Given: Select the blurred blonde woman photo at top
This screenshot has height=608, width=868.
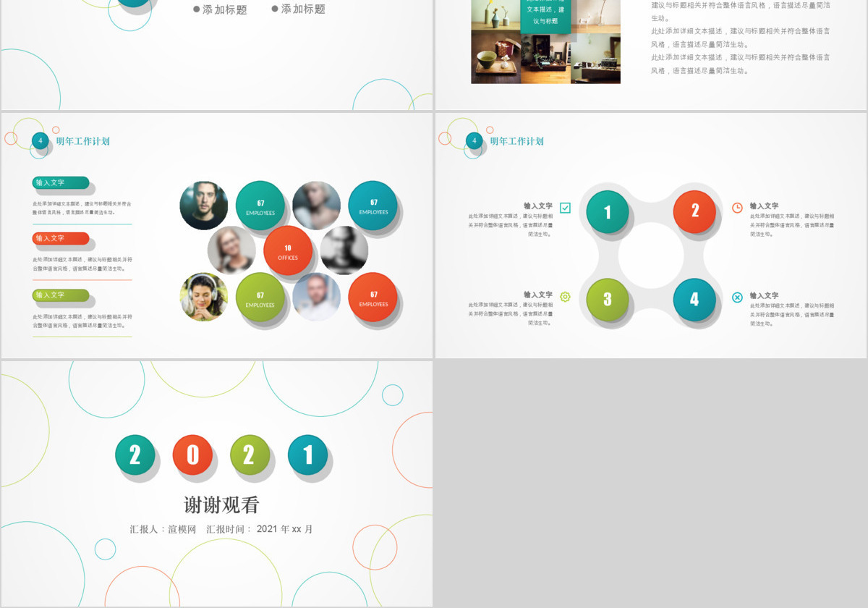Looking at the screenshot, I should (317, 206).
